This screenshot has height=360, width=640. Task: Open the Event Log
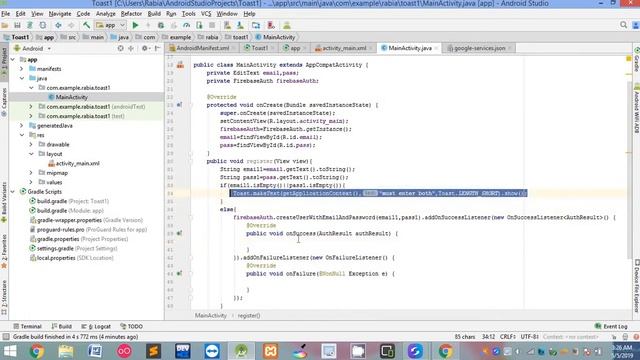[x=611, y=327]
